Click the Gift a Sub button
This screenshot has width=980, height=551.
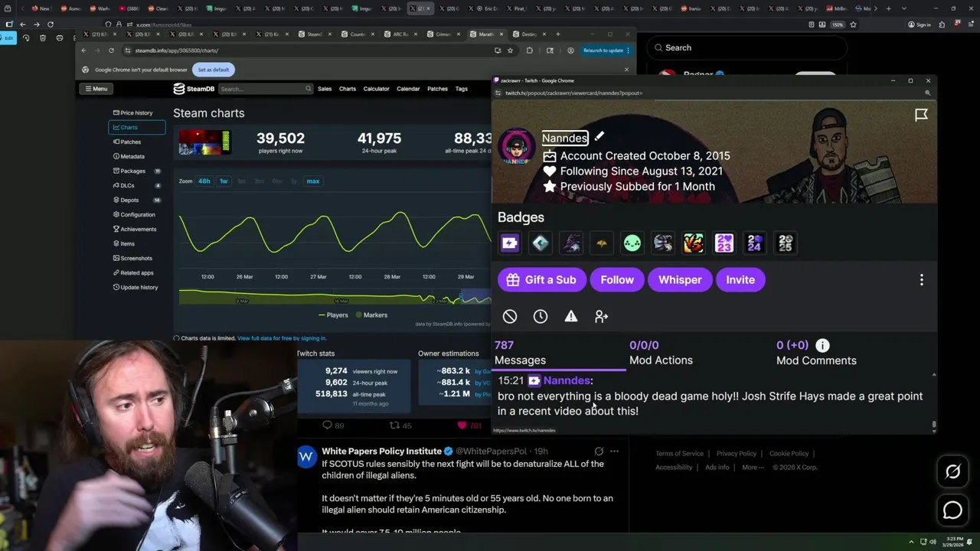pyautogui.click(x=541, y=279)
